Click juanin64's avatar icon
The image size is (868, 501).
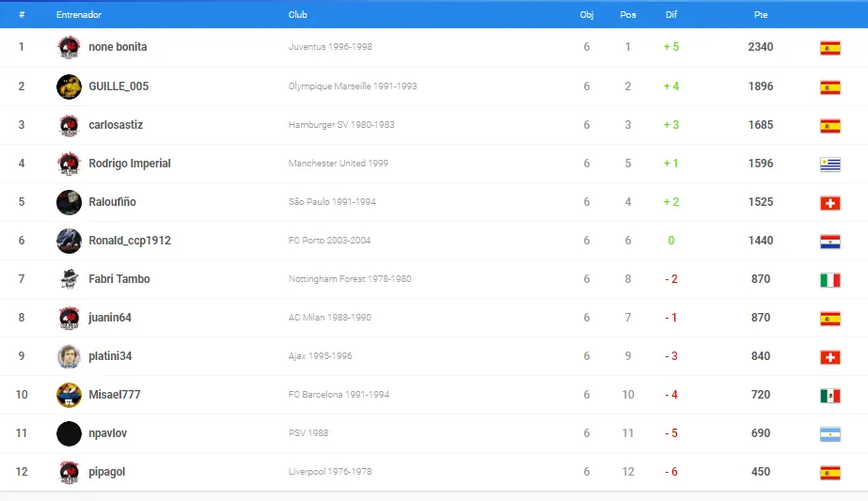pyautogui.click(x=69, y=318)
